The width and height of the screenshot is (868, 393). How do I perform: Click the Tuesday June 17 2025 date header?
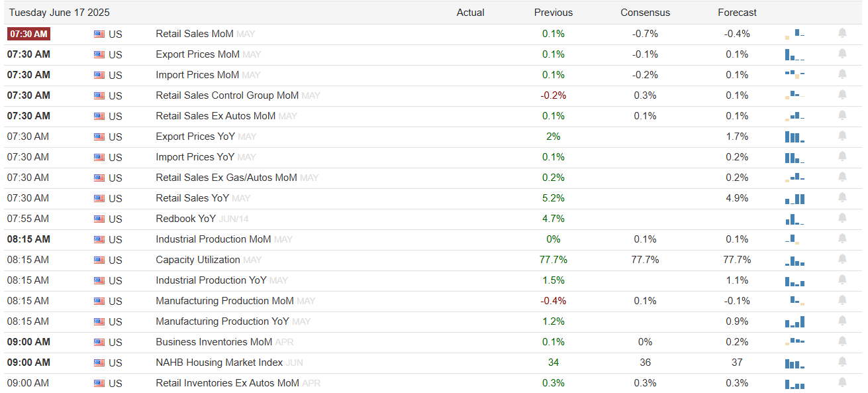tap(60, 13)
